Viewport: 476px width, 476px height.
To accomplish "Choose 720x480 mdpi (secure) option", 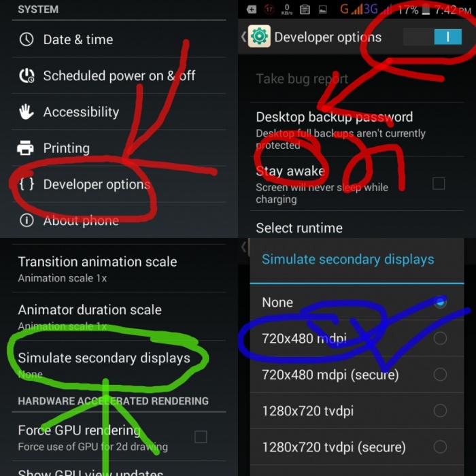I will [x=357, y=374].
